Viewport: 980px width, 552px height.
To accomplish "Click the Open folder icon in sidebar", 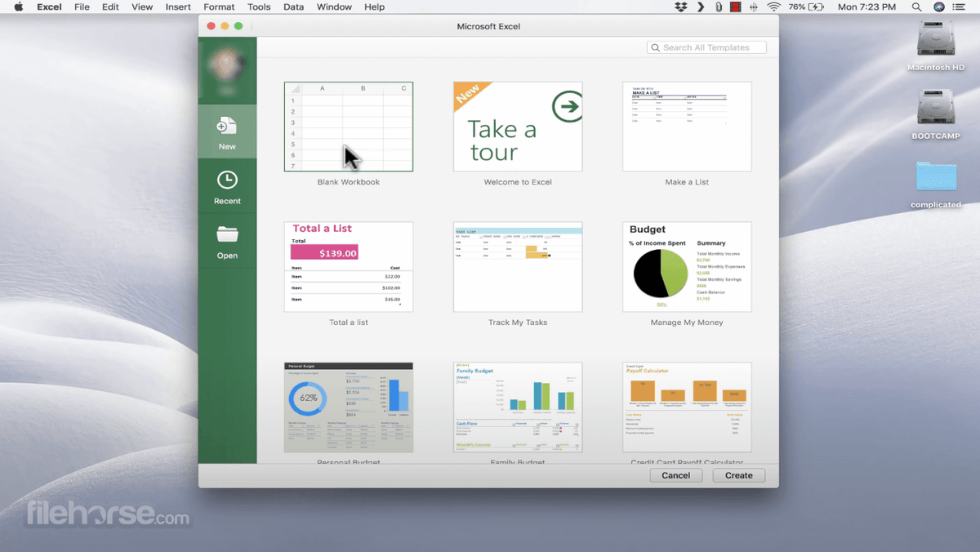I will [227, 234].
